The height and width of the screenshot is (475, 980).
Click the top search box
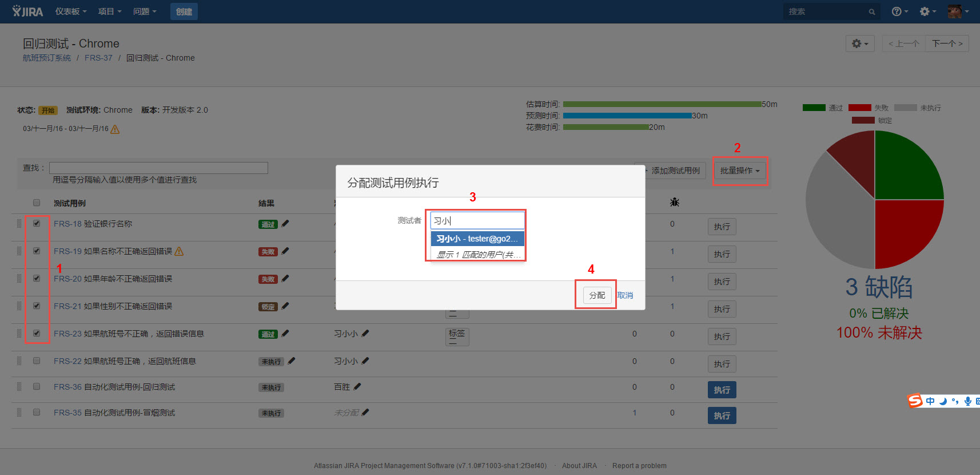[831, 11]
